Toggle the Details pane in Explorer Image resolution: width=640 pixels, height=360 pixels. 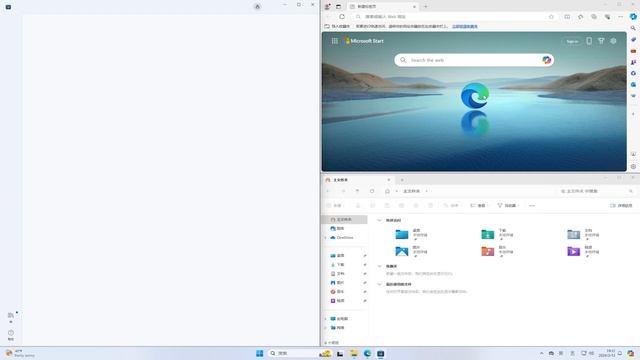(621, 206)
